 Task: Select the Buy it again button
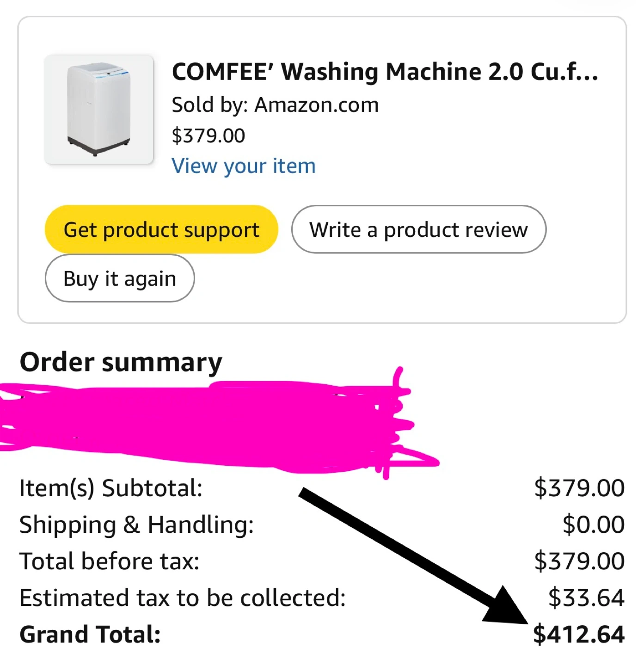(x=120, y=279)
